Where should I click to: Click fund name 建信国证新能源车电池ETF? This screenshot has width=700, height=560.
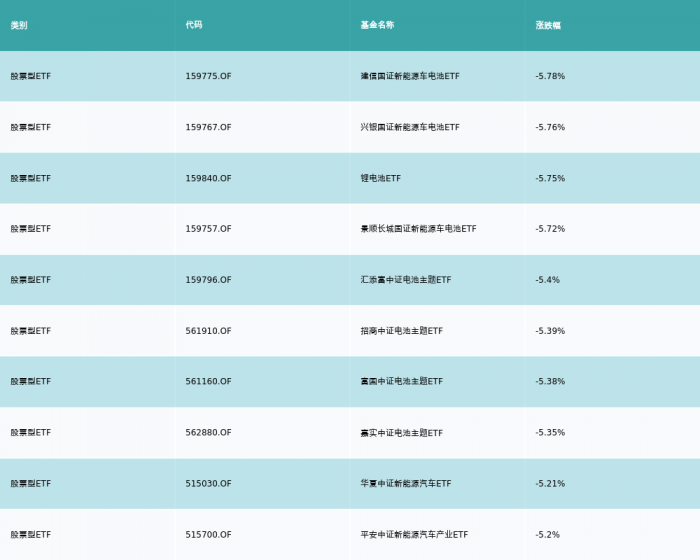pyautogui.click(x=410, y=76)
